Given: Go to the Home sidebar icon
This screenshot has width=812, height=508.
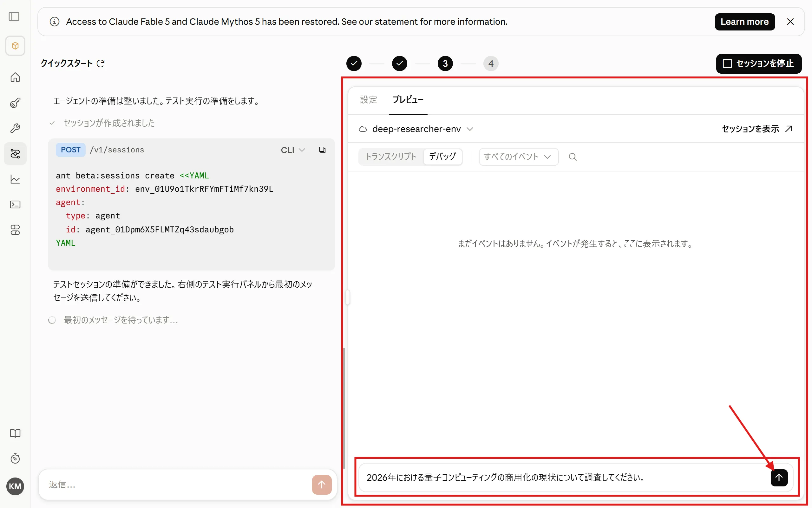Looking at the screenshot, I should [15, 77].
